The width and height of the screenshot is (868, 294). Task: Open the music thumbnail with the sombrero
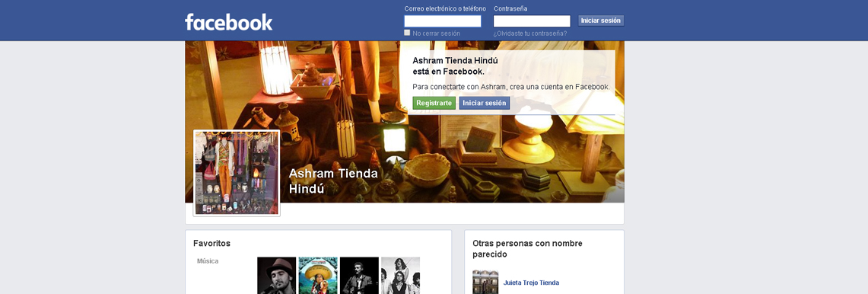pyautogui.click(x=318, y=276)
